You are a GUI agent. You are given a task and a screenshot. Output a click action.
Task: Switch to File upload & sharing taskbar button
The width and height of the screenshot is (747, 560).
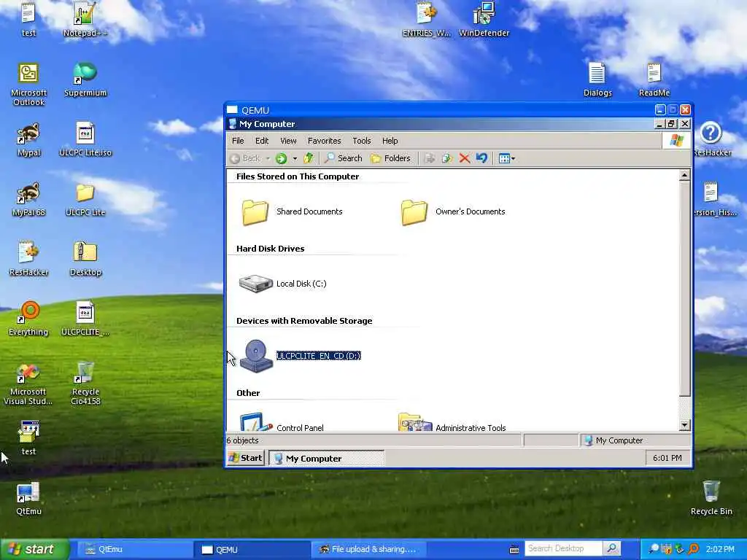(368, 550)
